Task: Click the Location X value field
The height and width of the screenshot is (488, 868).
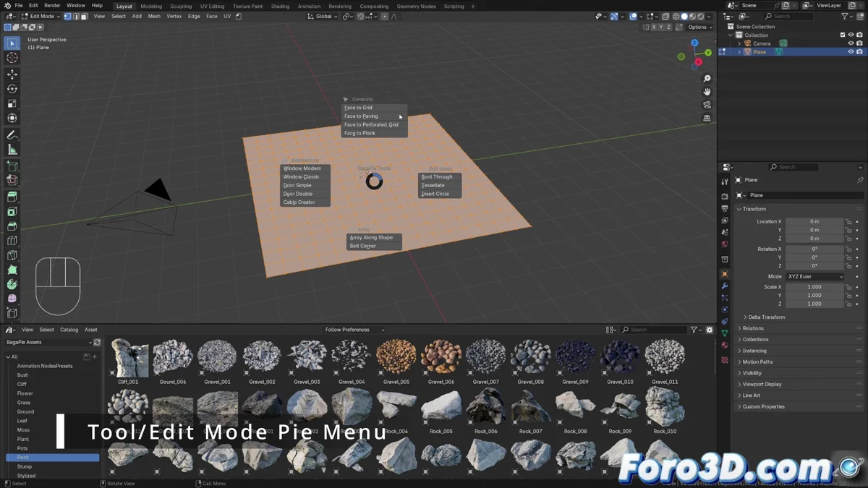Action: pos(814,221)
